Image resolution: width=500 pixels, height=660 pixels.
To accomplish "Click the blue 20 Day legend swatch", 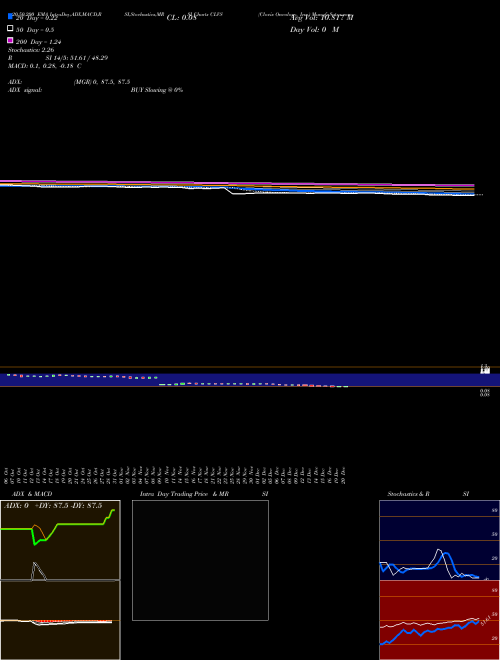I will tap(10, 16).
